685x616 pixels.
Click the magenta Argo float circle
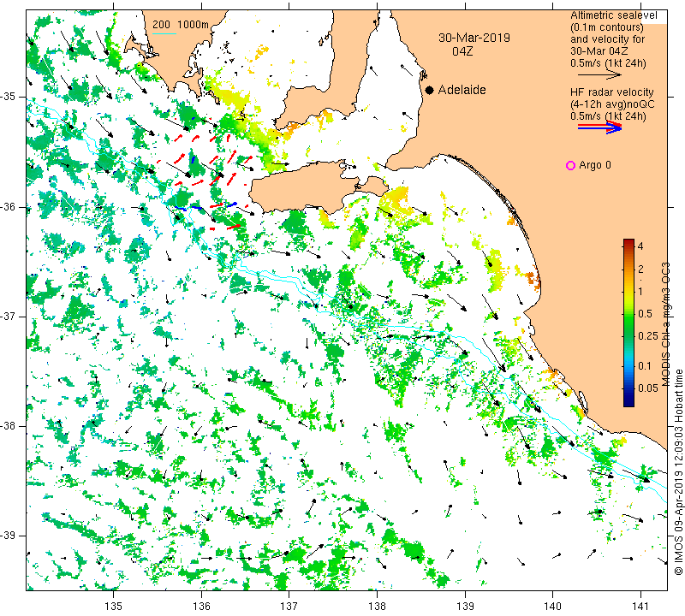pyautogui.click(x=570, y=165)
